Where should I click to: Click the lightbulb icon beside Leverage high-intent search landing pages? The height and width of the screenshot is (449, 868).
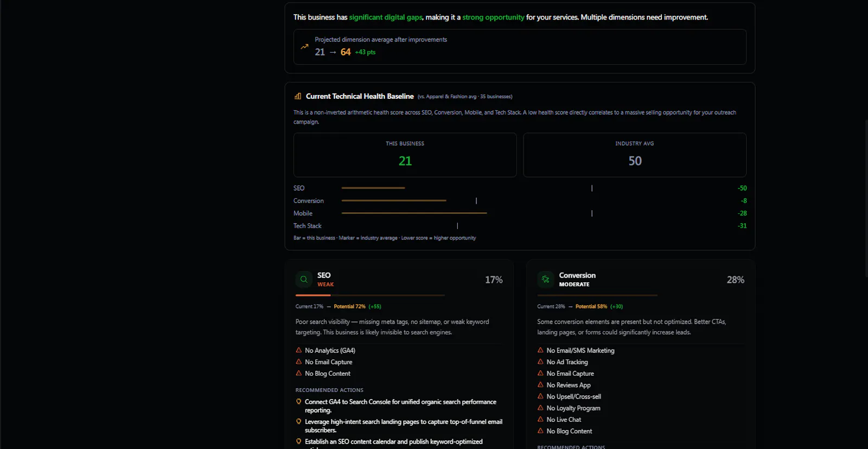[298, 421]
